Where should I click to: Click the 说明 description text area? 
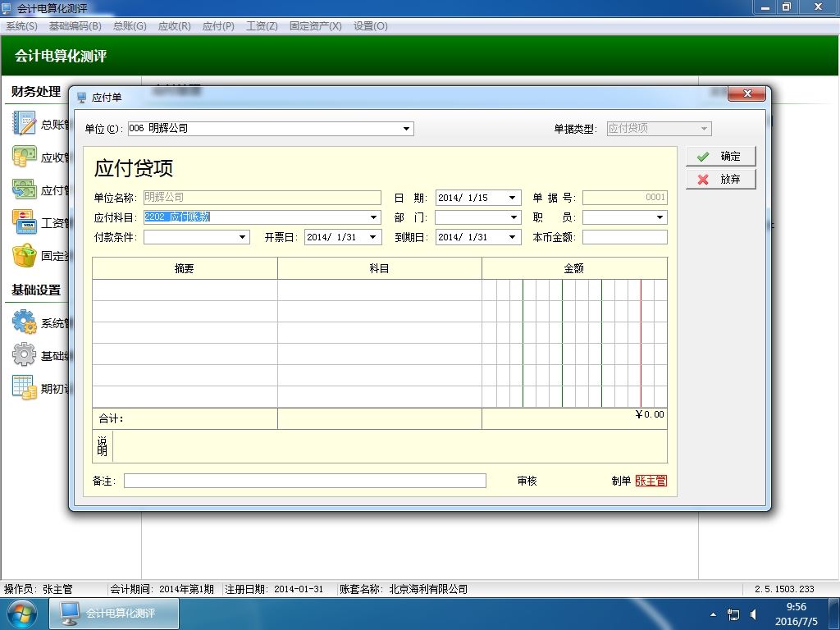tap(390, 446)
